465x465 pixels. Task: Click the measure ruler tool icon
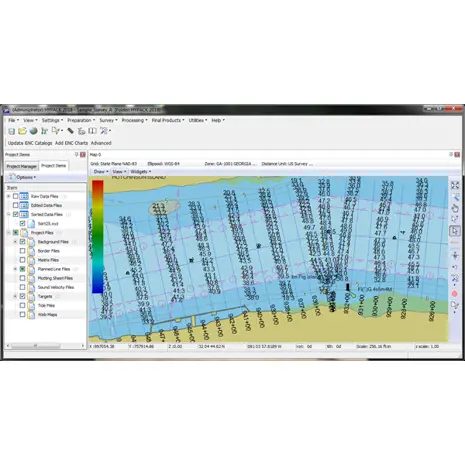(455, 243)
